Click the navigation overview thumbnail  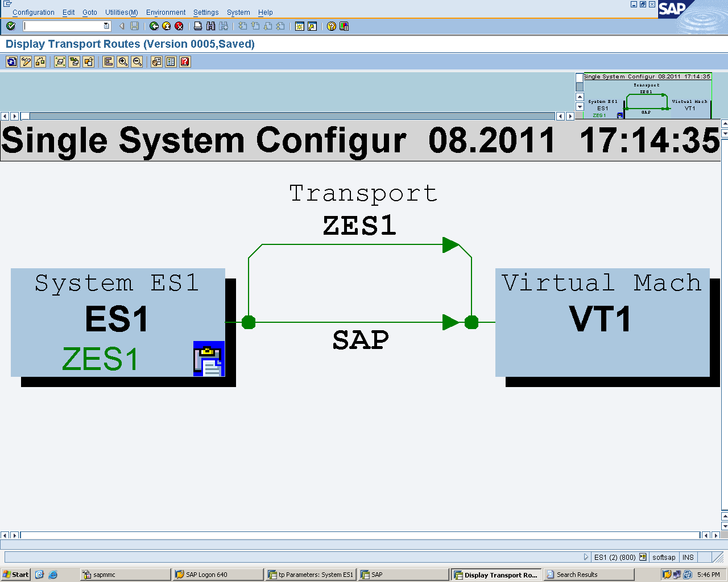(647, 96)
